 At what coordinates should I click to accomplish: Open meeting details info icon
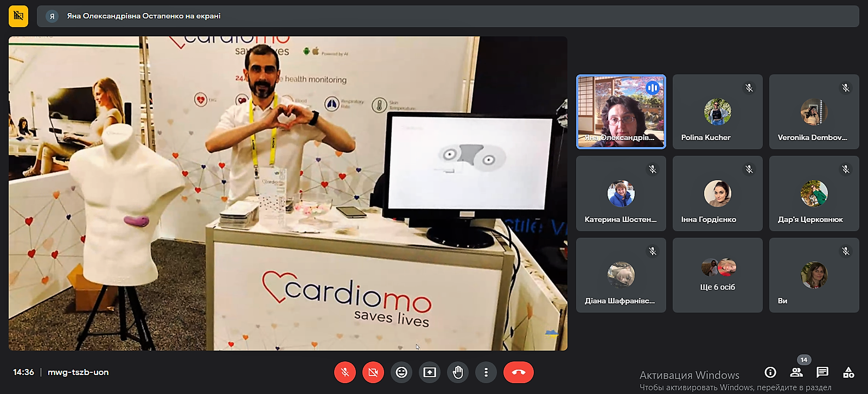pos(770,372)
